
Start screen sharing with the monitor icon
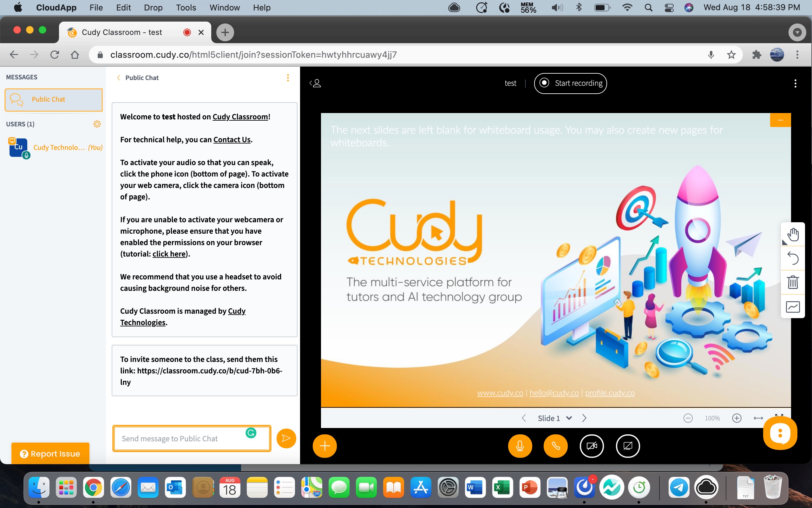(628, 446)
